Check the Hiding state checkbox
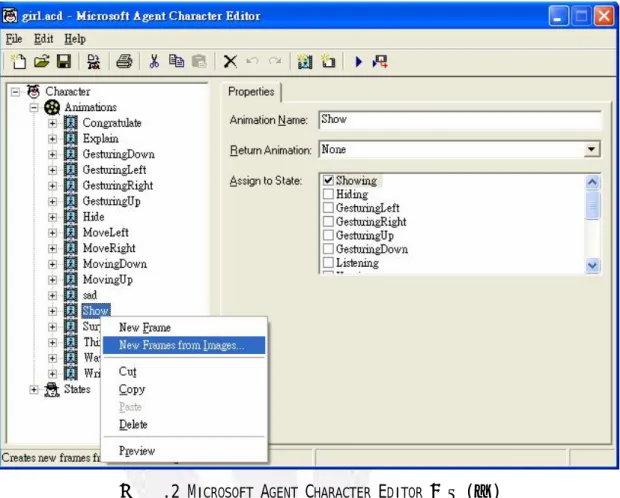Screen dimensions: 620x498 [328, 194]
